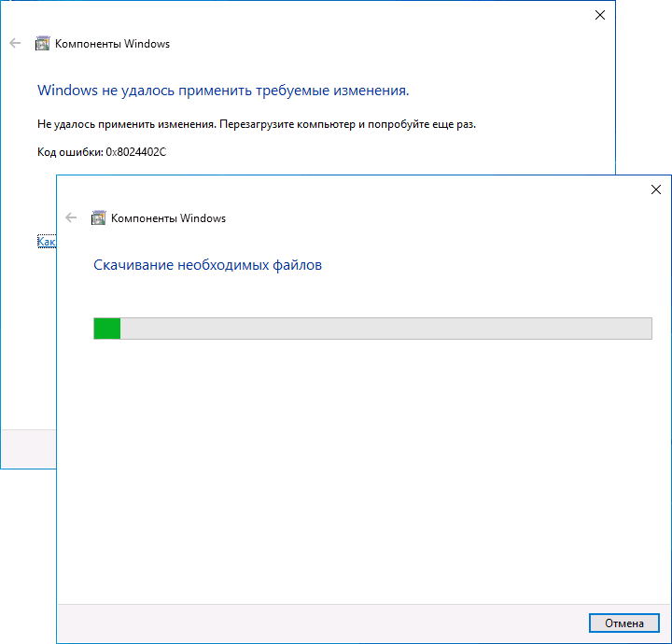Click the Отмена button in download window

click(x=624, y=623)
